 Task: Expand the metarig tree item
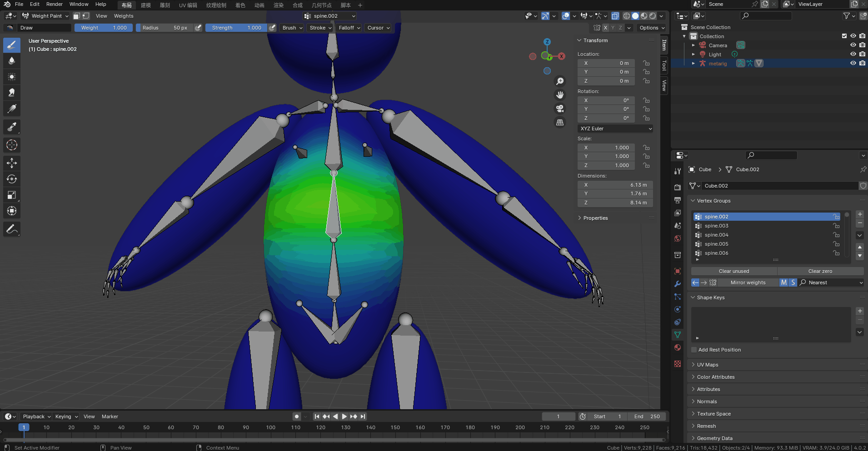(x=693, y=63)
